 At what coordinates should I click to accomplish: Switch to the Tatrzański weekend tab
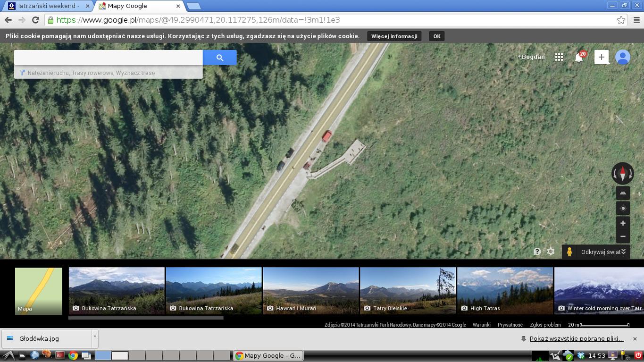pyautogui.click(x=48, y=6)
